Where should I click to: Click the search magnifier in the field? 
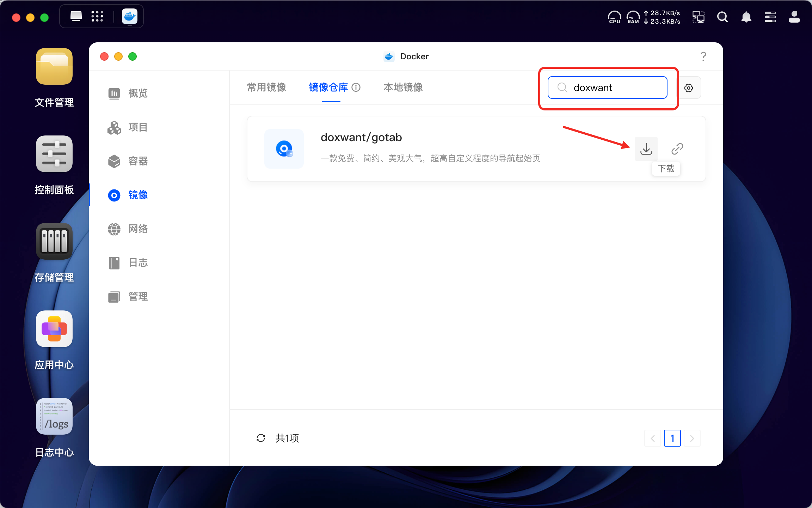pos(562,87)
